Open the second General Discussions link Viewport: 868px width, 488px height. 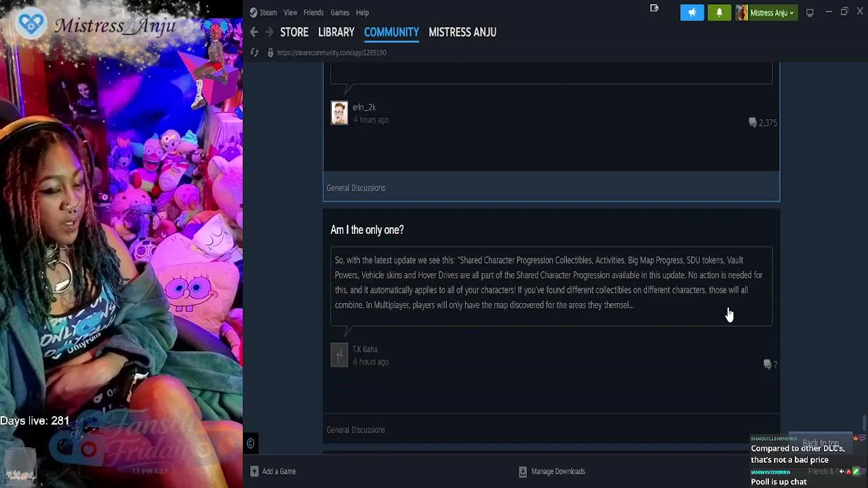point(356,430)
